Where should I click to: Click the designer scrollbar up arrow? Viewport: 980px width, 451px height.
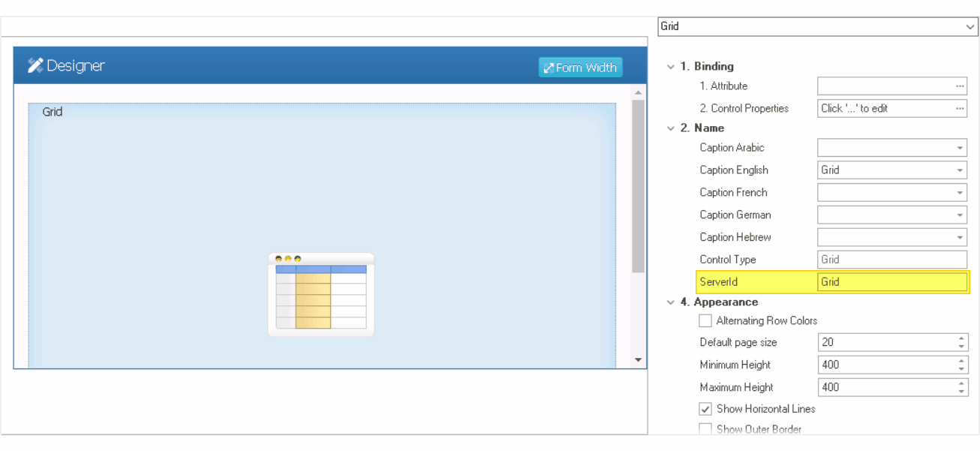pos(639,92)
